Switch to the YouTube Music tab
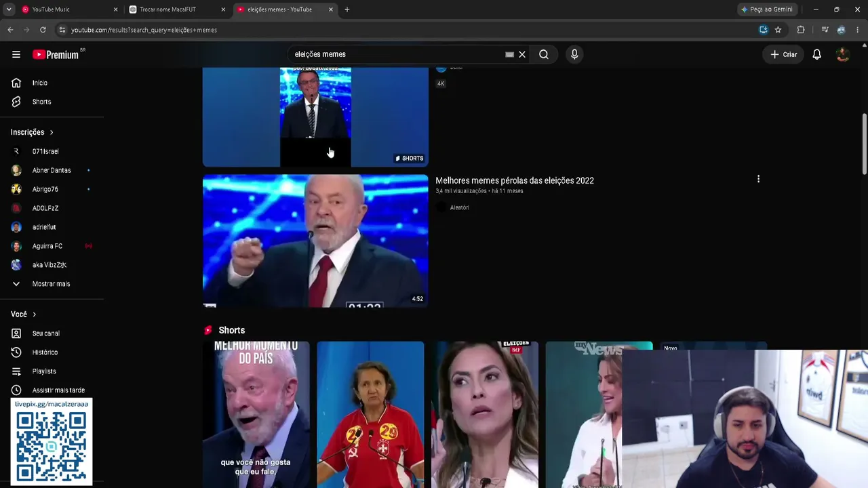This screenshot has width=868, height=488. coord(70,9)
